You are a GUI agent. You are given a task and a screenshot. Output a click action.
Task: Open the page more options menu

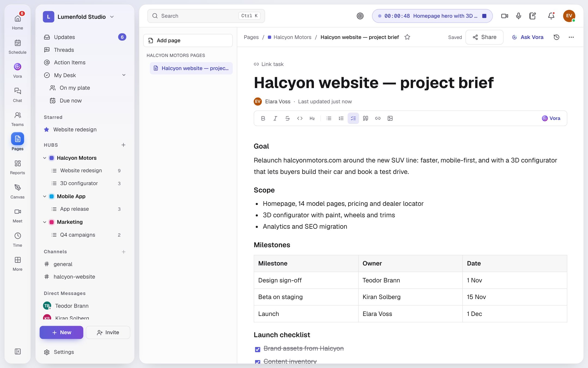tap(571, 37)
